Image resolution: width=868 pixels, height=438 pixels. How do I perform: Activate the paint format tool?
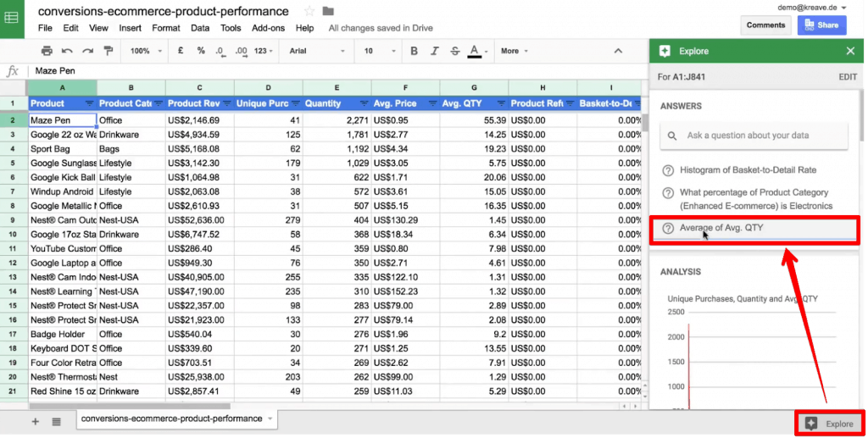(108, 51)
